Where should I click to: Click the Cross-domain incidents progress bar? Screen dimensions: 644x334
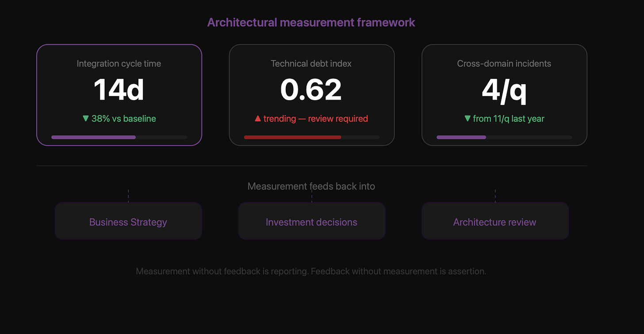click(x=504, y=137)
